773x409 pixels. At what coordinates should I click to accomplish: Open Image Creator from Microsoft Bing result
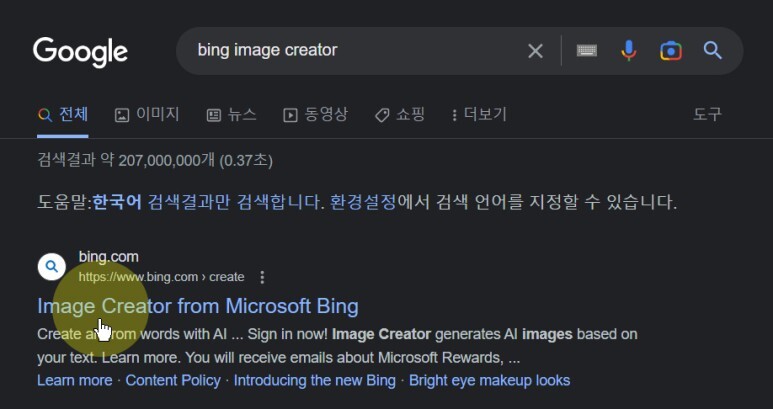click(198, 306)
